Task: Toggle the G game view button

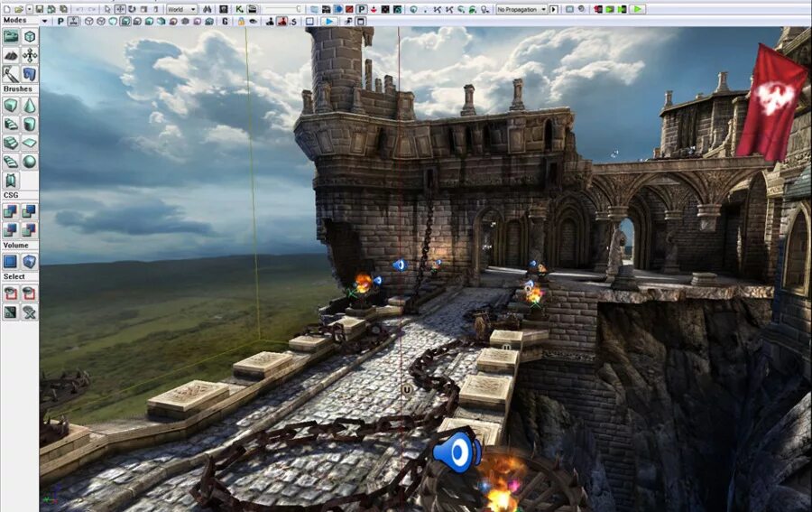Action: 225,22
